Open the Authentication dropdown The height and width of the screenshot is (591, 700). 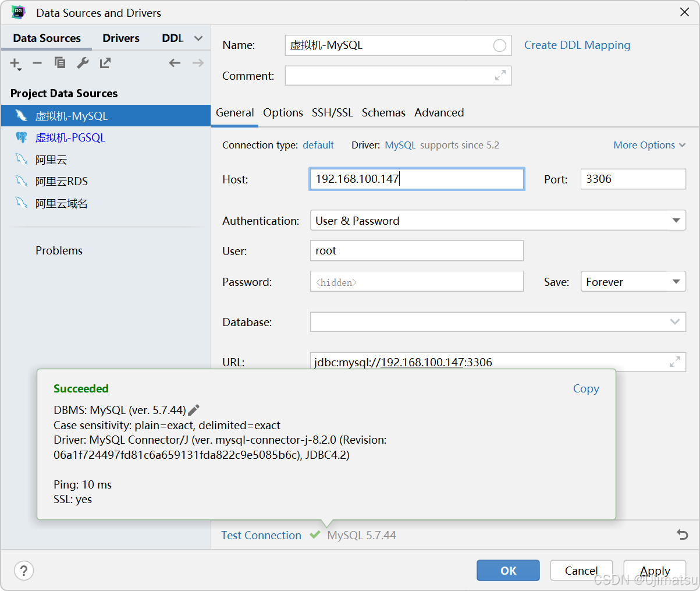click(x=498, y=221)
